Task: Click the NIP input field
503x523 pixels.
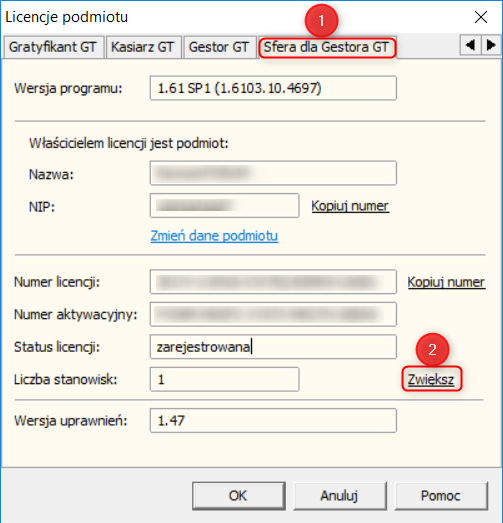Action: click(x=224, y=205)
